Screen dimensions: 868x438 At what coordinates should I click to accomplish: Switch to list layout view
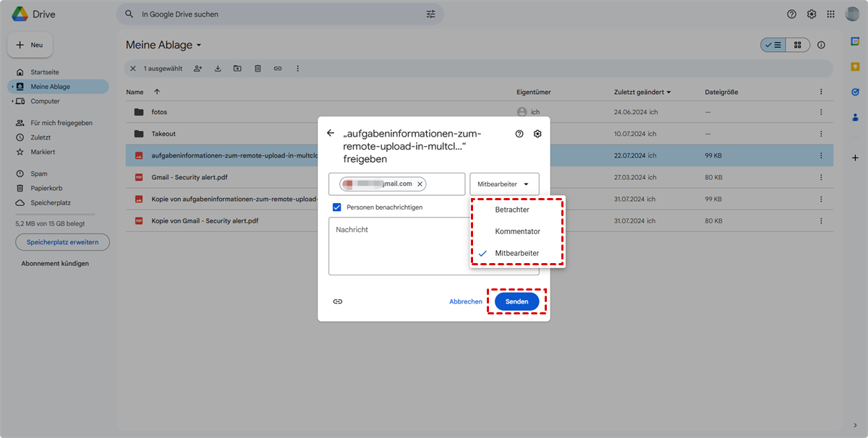point(773,45)
